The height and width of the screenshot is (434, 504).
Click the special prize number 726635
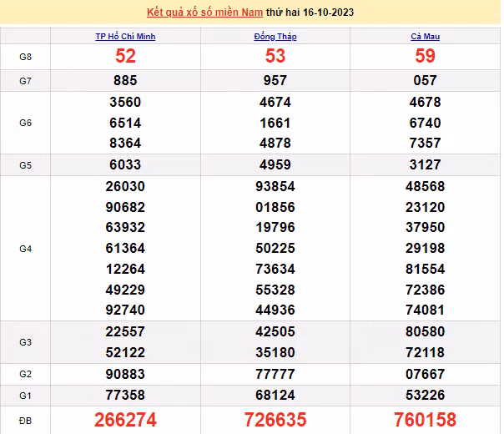coord(275,419)
